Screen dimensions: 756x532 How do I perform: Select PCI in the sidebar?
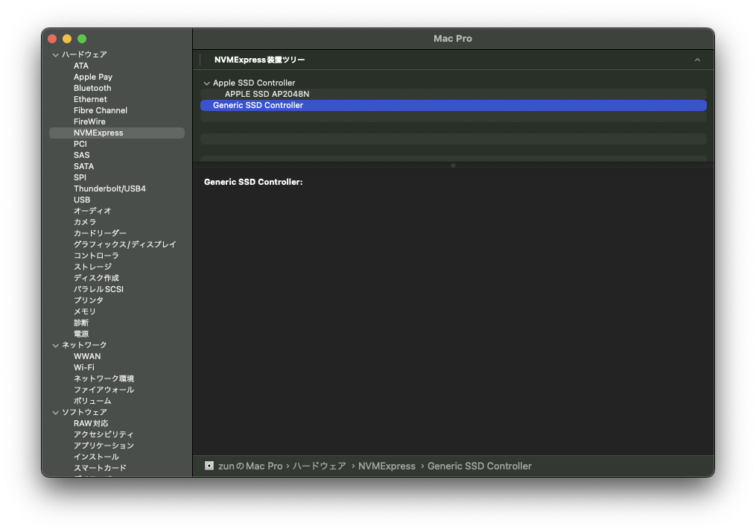pyautogui.click(x=80, y=144)
